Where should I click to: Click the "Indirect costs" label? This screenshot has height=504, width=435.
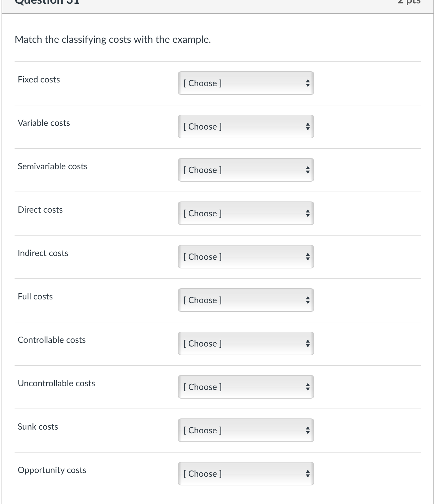click(43, 253)
